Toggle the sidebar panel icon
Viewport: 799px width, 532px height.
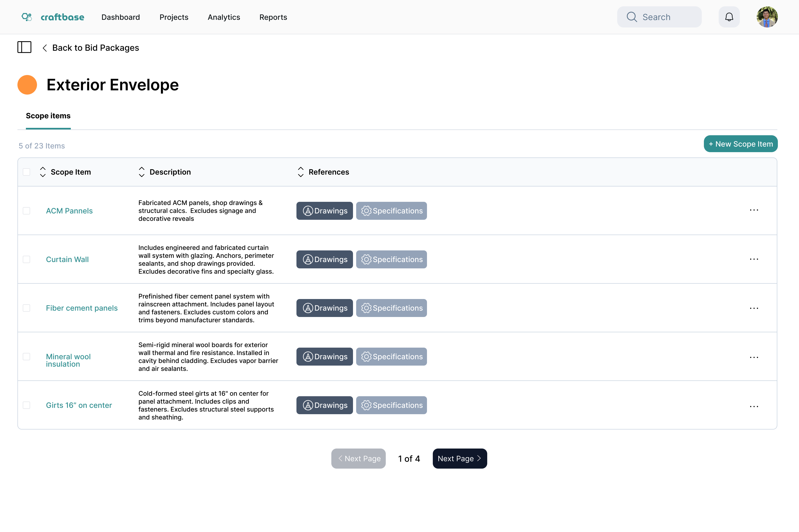tap(24, 47)
